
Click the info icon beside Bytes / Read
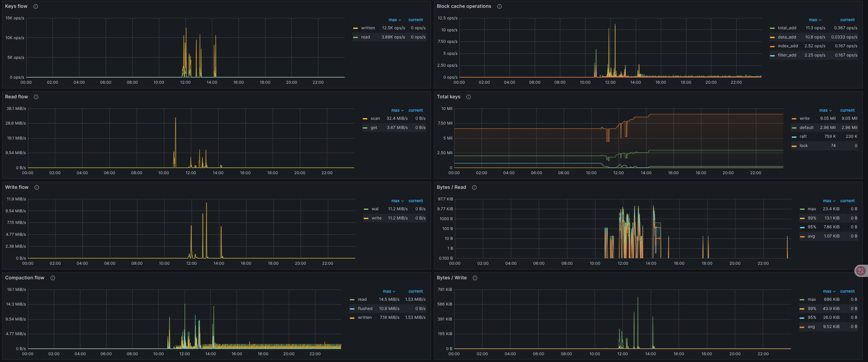coord(474,187)
